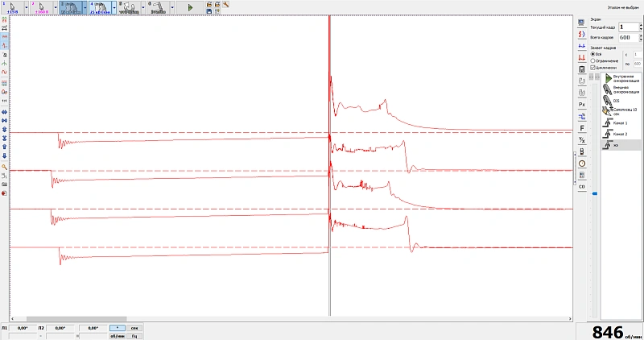Click the red record icon in left toolbar
The image size is (644, 340).
tap(4, 193)
